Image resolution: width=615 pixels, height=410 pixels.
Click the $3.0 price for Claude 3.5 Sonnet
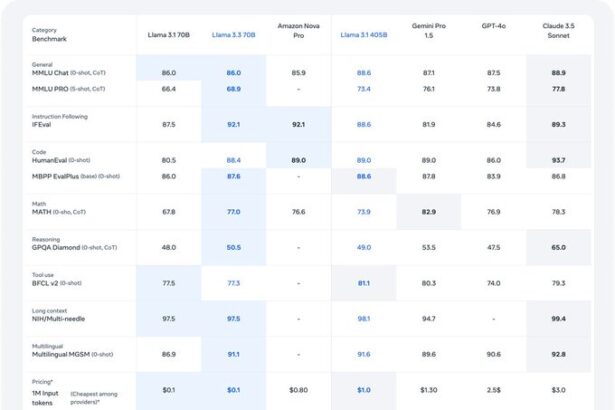click(x=559, y=390)
